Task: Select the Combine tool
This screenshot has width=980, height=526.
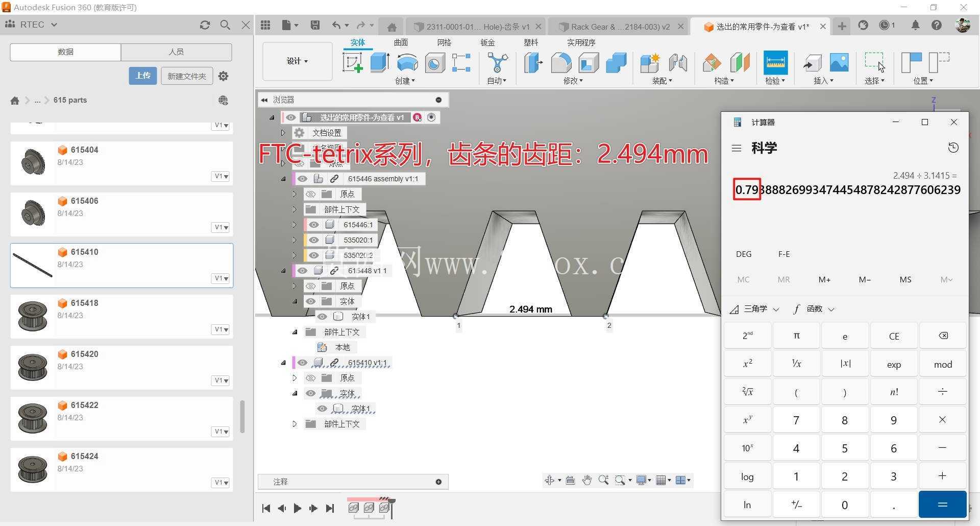Action: [x=616, y=63]
